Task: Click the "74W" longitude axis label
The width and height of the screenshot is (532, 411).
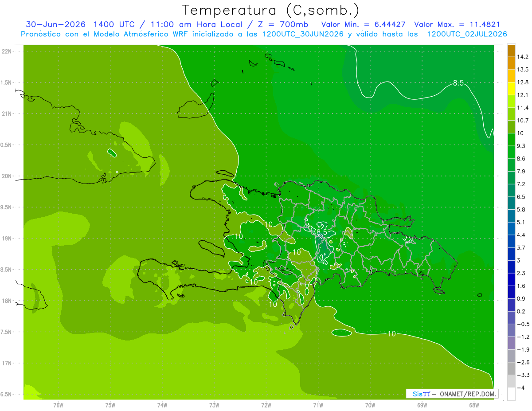Action: click(x=162, y=405)
